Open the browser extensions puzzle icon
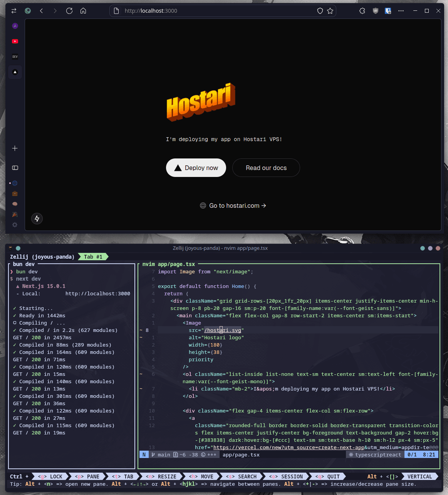 pos(362,11)
